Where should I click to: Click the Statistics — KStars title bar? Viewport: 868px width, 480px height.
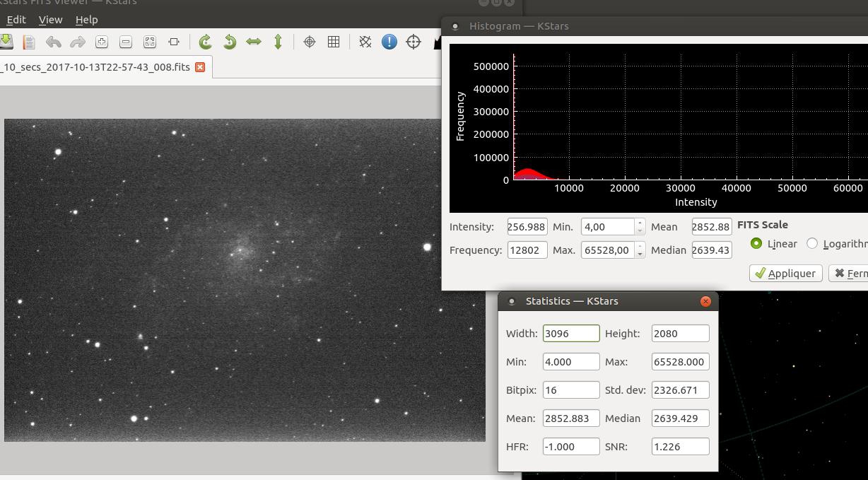608,301
